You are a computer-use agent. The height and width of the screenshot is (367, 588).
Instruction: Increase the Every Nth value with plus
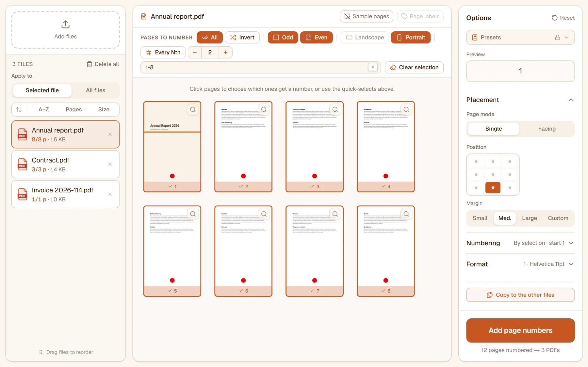225,53
